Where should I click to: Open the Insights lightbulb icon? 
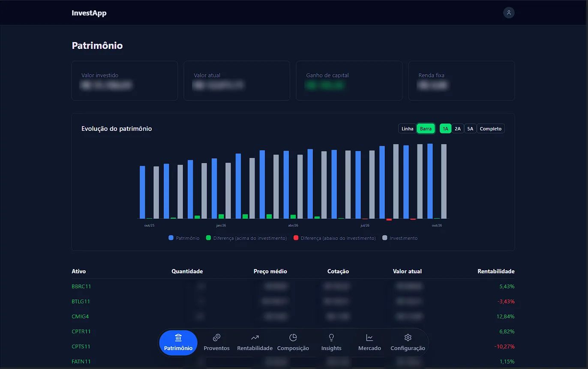tap(331, 337)
